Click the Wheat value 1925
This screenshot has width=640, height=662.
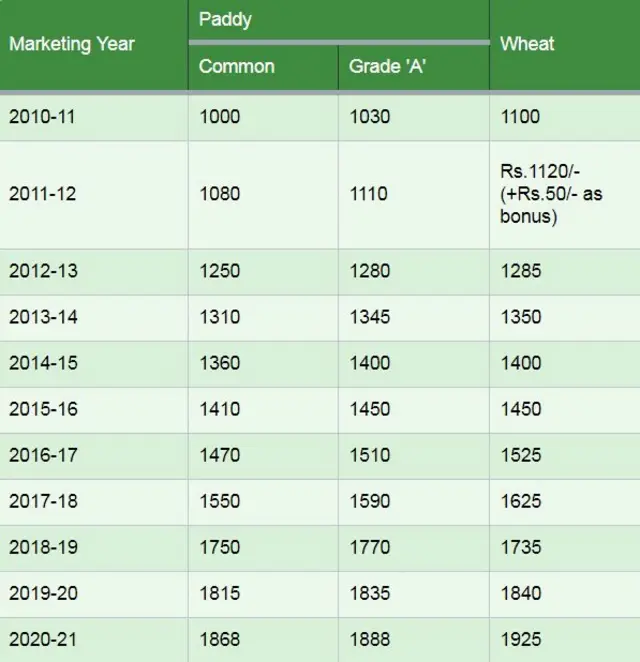click(x=520, y=639)
